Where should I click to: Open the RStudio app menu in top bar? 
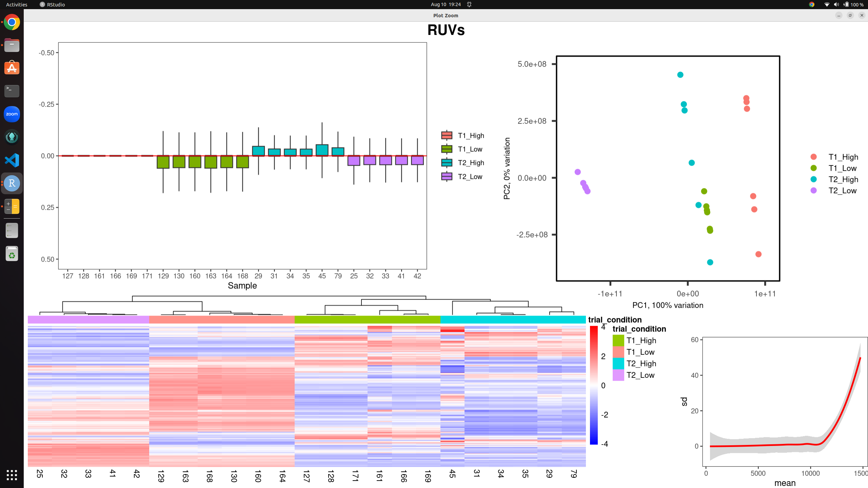pos(52,4)
